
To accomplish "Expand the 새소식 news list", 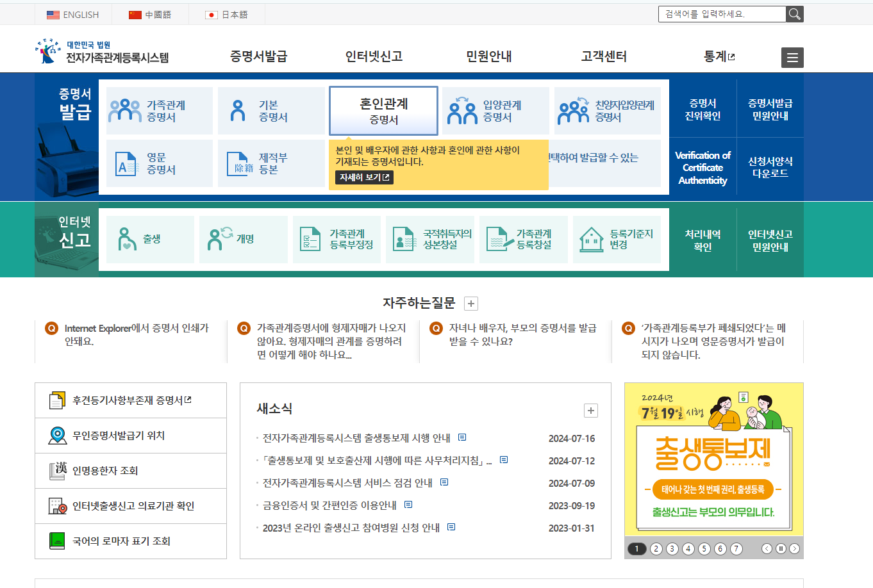I will click(x=590, y=411).
